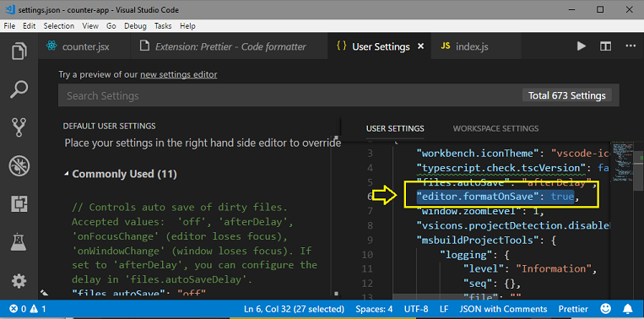The width and height of the screenshot is (644, 319).
Task: Open the Debug view icon
Action: (19, 166)
